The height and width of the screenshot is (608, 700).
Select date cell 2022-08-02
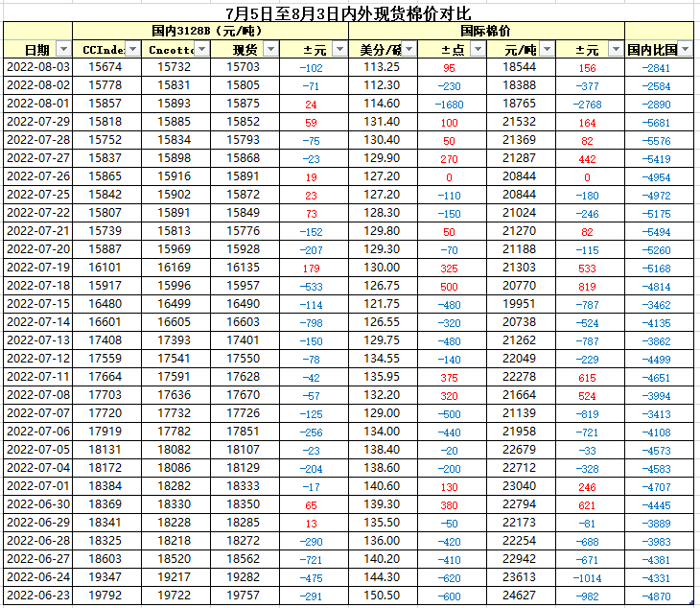(38, 85)
